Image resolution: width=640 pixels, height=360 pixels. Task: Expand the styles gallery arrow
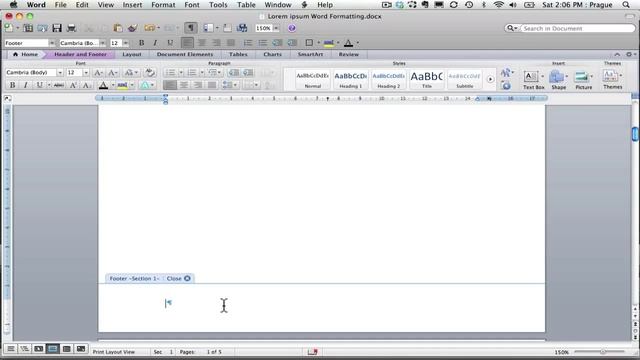point(490,79)
